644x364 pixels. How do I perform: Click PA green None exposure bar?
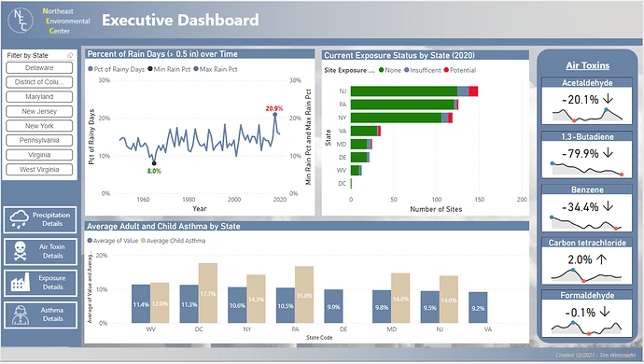click(402, 105)
